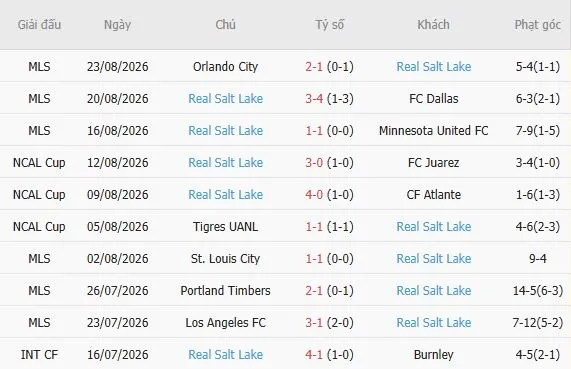
Task: Click Los Angeles FC team name
Action: pos(225,323)
